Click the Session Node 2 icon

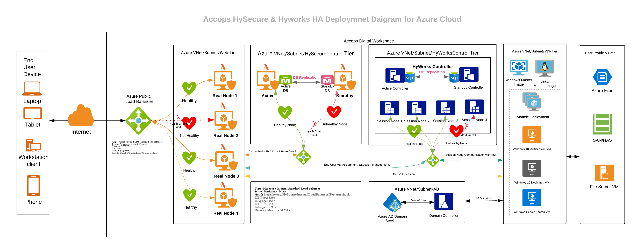coord(417,108)
